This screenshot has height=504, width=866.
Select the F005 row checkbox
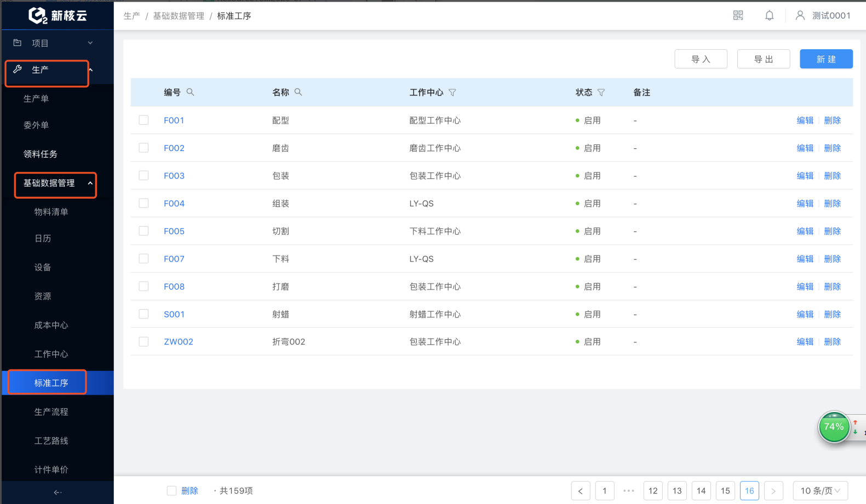(x=144, y=231)
